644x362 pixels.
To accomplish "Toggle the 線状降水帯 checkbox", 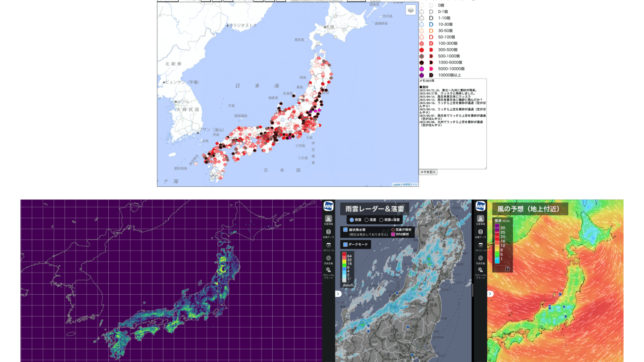I will pos(345,230).
